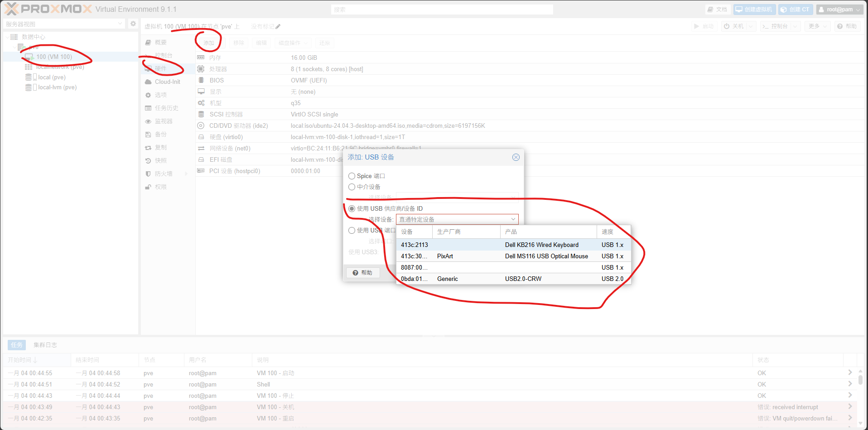Screen dimensions: 868x430
Task: Click the root@pam user icon
Action: [821, 10]
